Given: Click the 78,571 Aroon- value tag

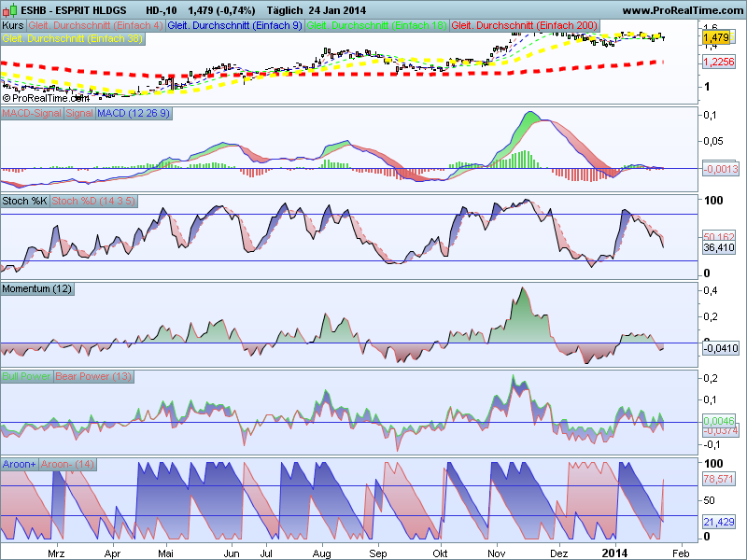Looking at the screenshot, I should (x=719, y=479).
